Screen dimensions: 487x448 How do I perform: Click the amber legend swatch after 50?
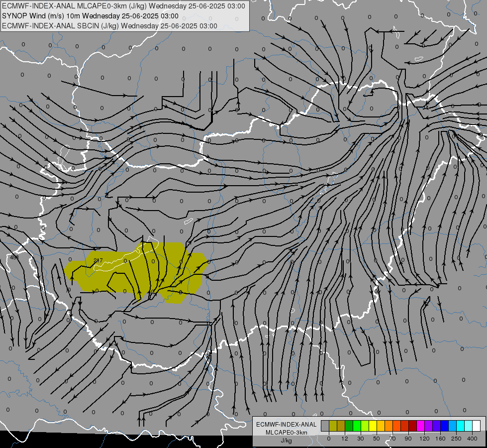pyautogui.click(x=381, y=426)
